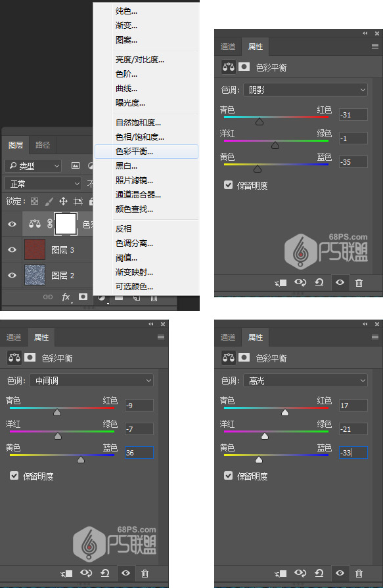This screenshot has width=383, height=588.
Task: Click clip to layer icon in 中间调 panel
Action: (66, 574)
